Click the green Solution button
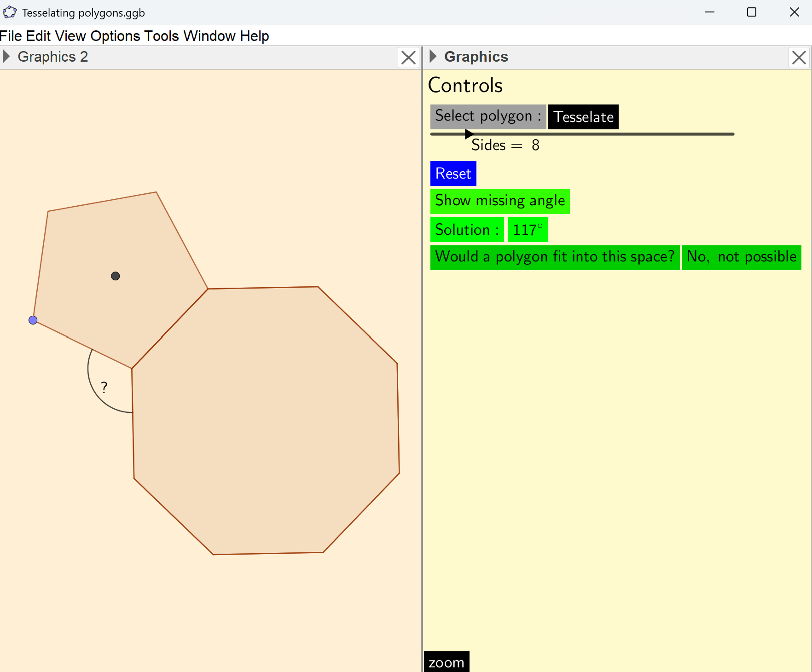812x672 pixels. pos(467,230)
